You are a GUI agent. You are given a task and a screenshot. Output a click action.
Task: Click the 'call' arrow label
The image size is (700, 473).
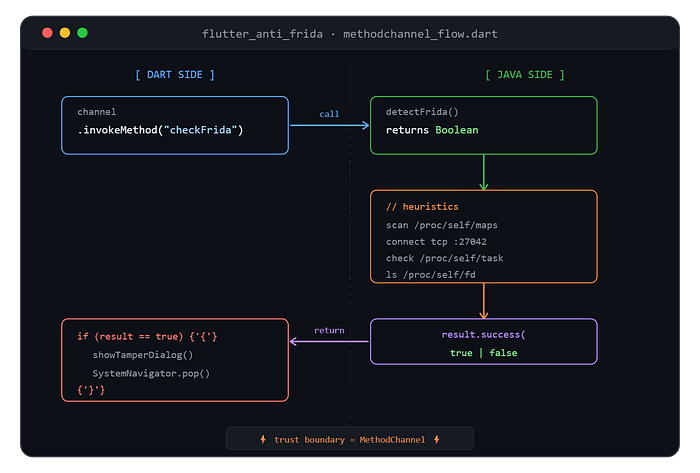tap(329, 114)
